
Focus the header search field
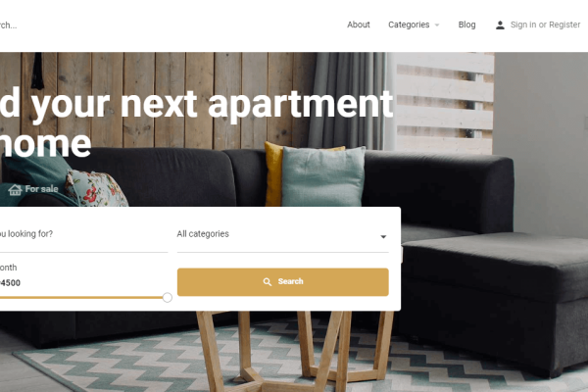tap(8, 25)
